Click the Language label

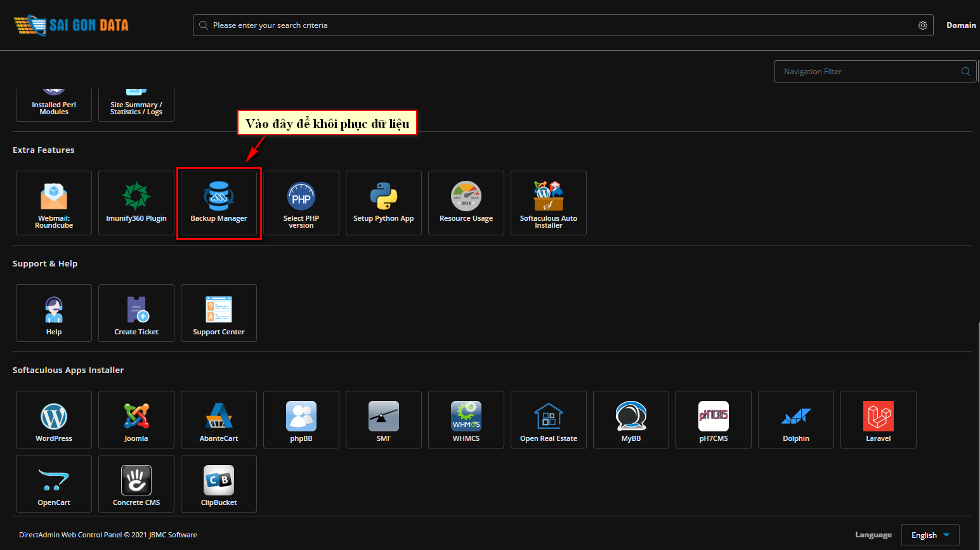coord(873,535)
